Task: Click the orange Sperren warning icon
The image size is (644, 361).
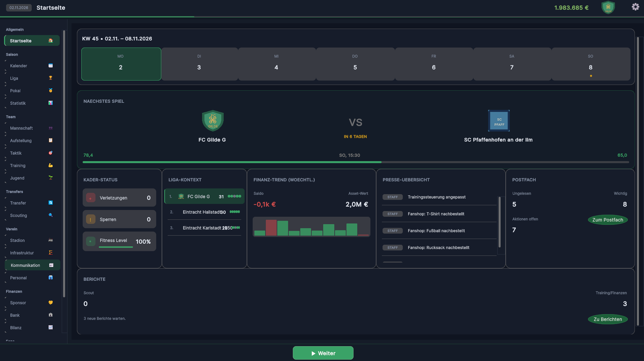Action: (x=91, y=219)
